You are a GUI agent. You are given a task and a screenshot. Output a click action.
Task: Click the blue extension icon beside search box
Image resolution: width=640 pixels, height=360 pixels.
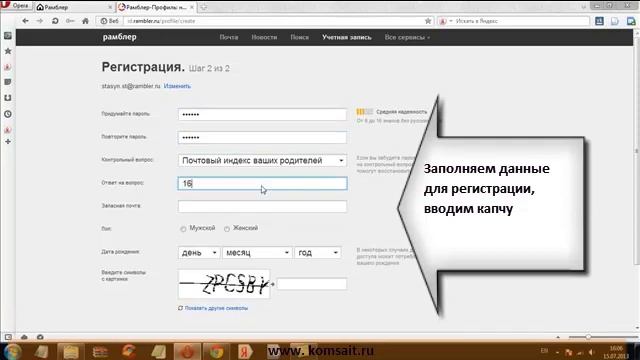pyautogui.click(x=599, y=21)
